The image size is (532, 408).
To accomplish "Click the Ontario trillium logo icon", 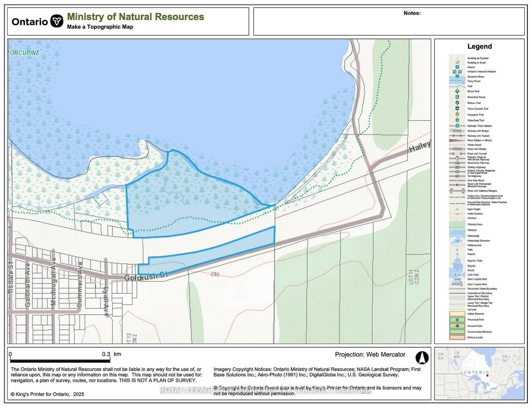I will click(57, 21).
